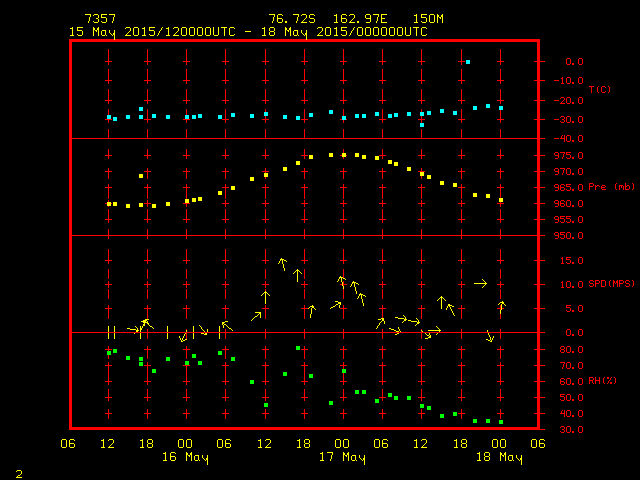The image size is (640, 480).
Task: Click the isolated cyan temperature point near 0.0
Action: (467, 62)
